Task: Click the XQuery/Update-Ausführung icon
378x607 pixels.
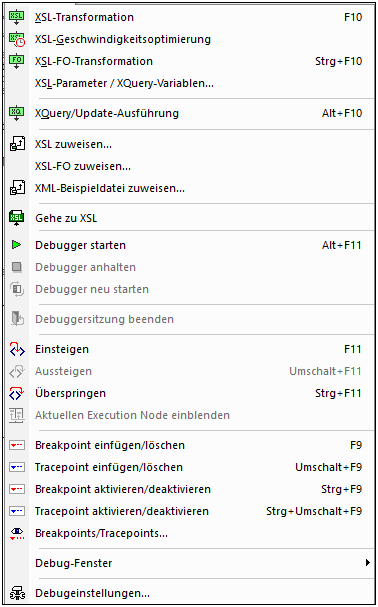Action: click(16, 113)
